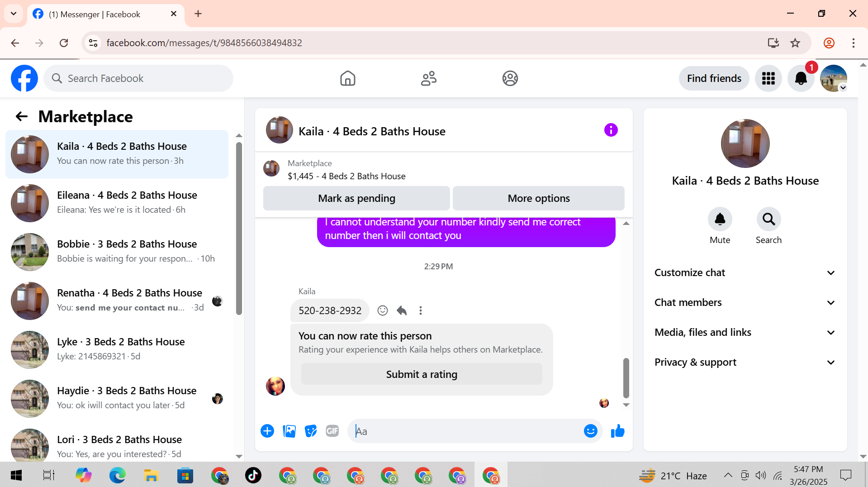Screen dimensions: 868x487
Task: Open conversation information purple icon
Action: click(x=611, y=130)
